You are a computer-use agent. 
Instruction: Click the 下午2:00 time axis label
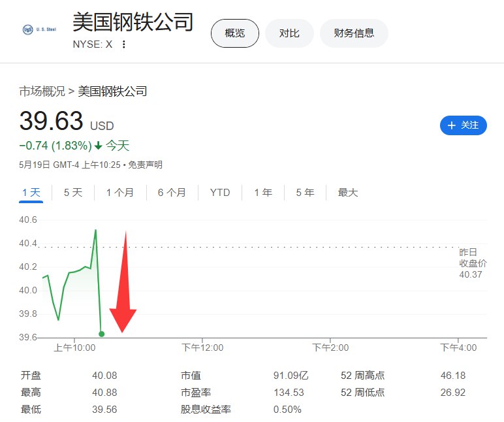coord(330,348)
